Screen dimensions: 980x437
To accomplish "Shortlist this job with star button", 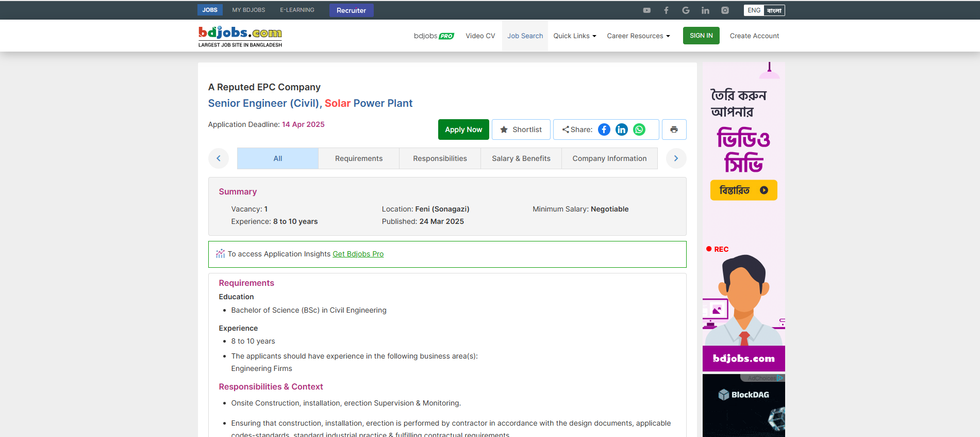I will pyautogui.click(x=521, y=130).
